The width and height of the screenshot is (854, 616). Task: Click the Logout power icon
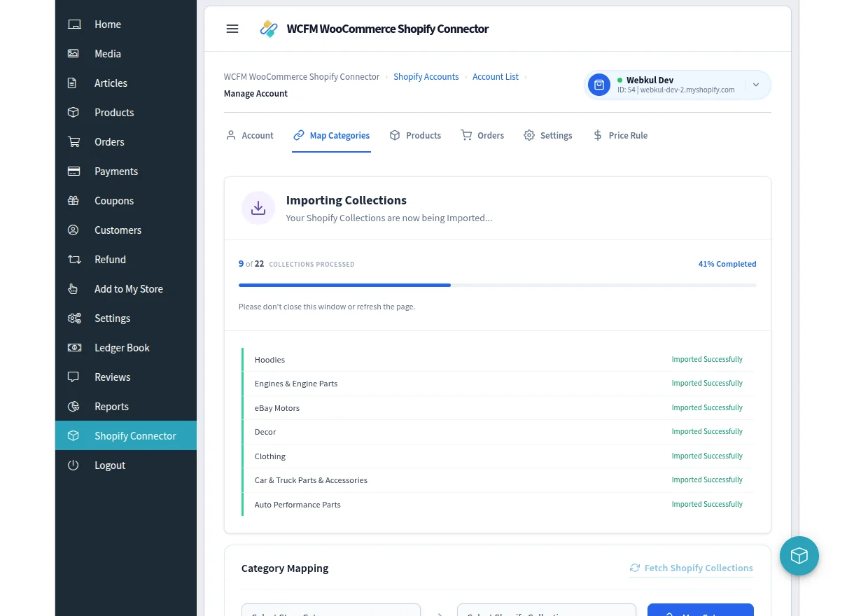pos(73,465)
